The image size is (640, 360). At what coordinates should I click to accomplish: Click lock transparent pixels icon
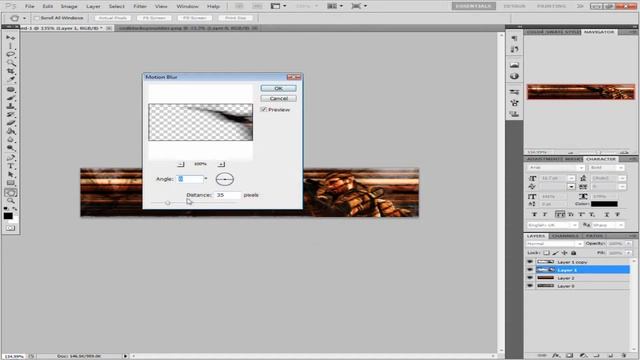coord(546,253)
